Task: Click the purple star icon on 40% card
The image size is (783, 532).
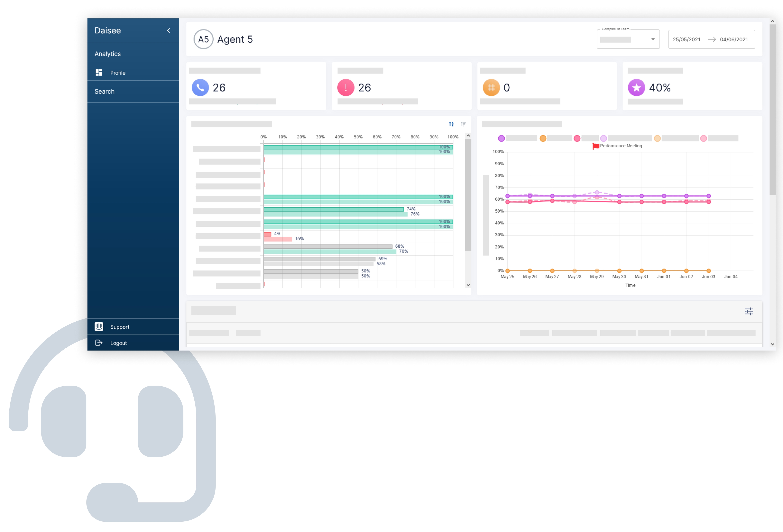Action: (636, 87)
